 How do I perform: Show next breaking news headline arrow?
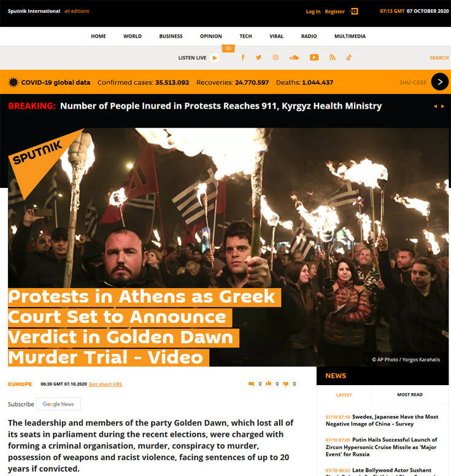click(x=443, y=106)
